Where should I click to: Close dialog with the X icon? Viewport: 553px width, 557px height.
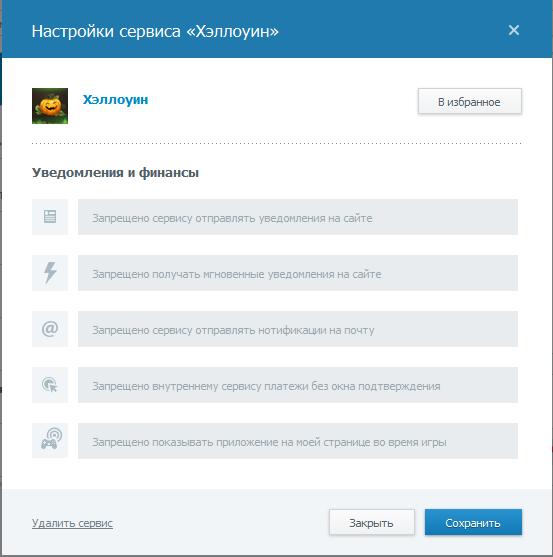(x=514, y=30)
